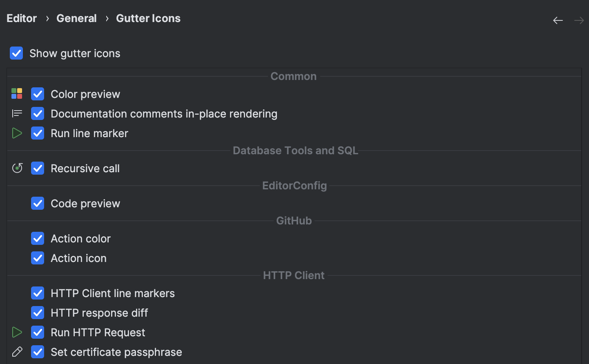This screenshot has height=364, width=589.
Task: Uncheck Action color under GitHub
Action: coord(38,238)
